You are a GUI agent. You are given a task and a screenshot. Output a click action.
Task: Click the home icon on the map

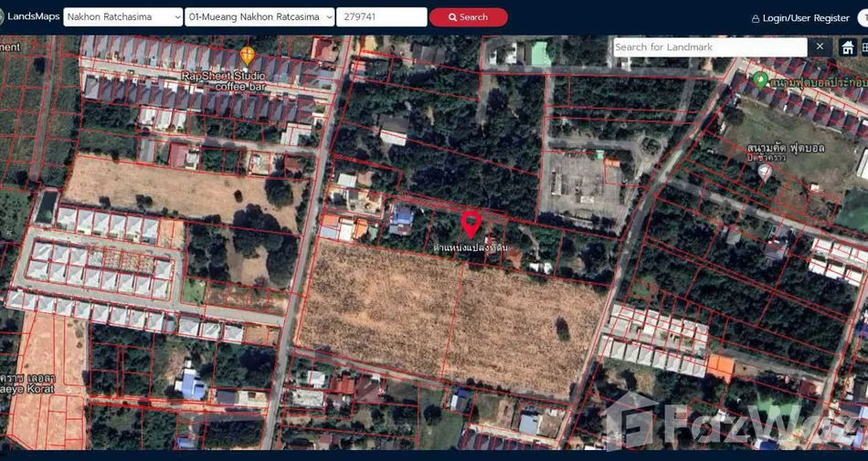(x=848, y=47)
